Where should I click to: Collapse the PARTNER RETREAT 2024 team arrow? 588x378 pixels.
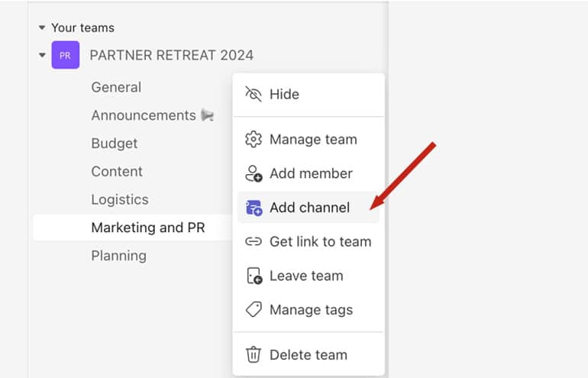coord(42,55)
